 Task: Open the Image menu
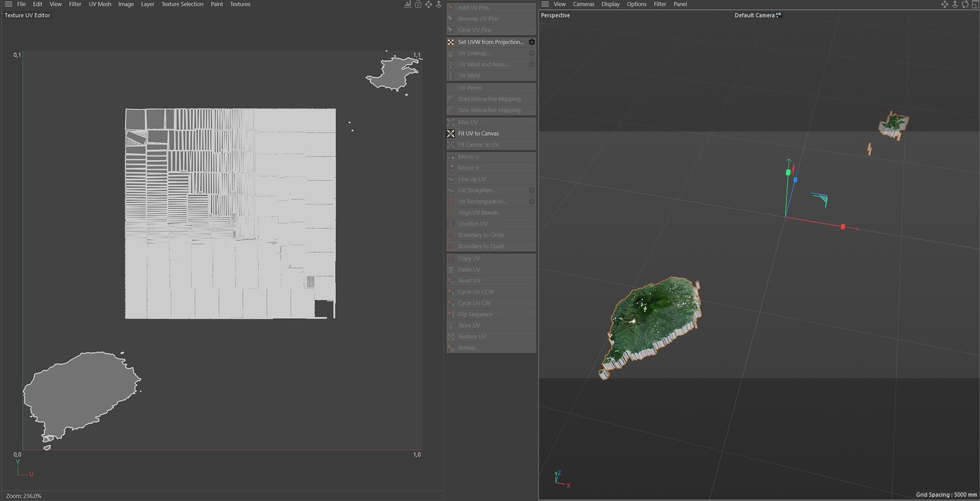(x=126, y=4)
